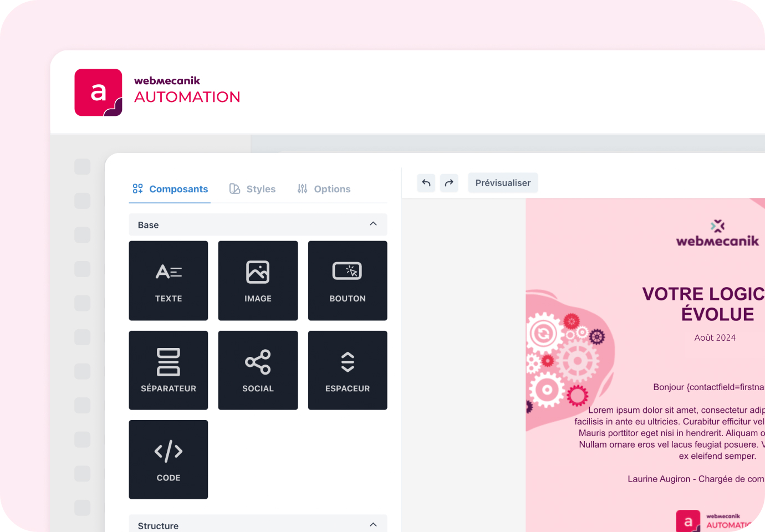The width and height of the screenshot is (765, 532).
Task: Collapse the Structure section chevron
Action: click(373, 525)
